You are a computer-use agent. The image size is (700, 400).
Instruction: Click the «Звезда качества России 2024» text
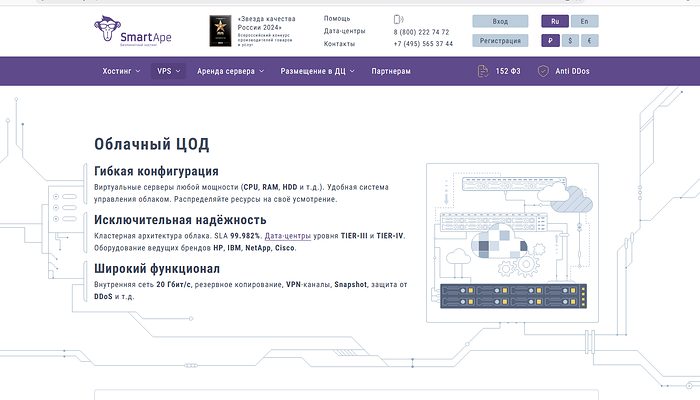click(266, 23)
